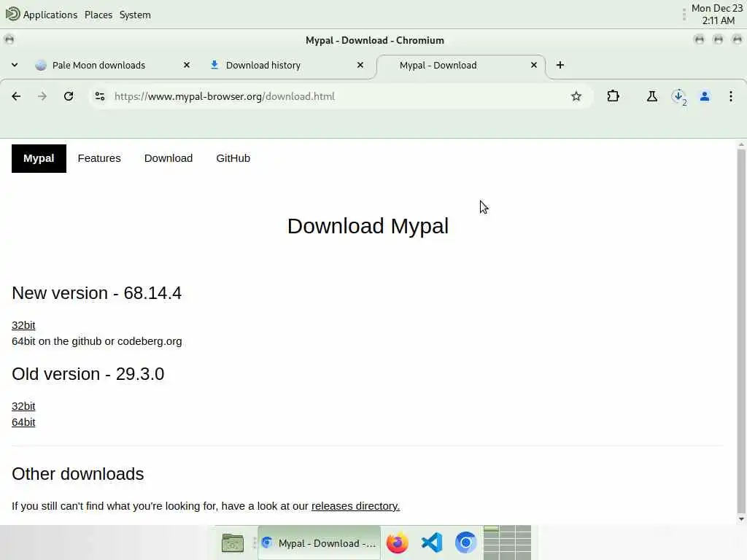Bookmark this page with the star icon
The width and height of the screenshot is (747, 560).
pos(576,97)
